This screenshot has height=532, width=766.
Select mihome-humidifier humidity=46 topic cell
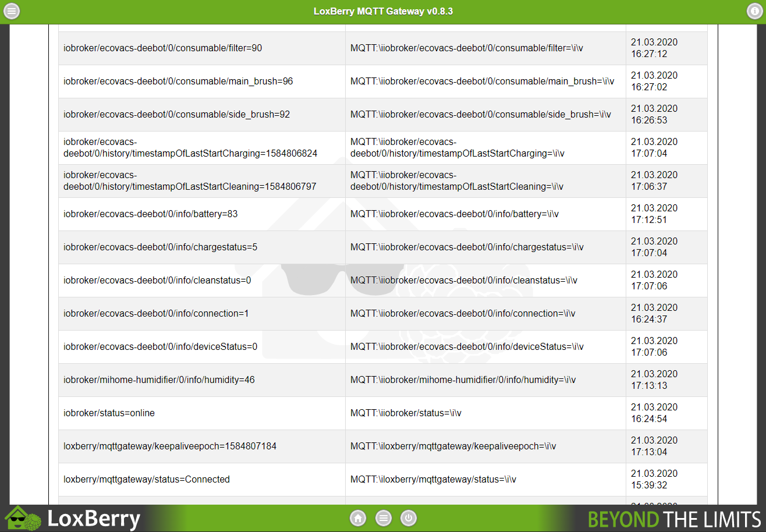[x=202, y=380]
